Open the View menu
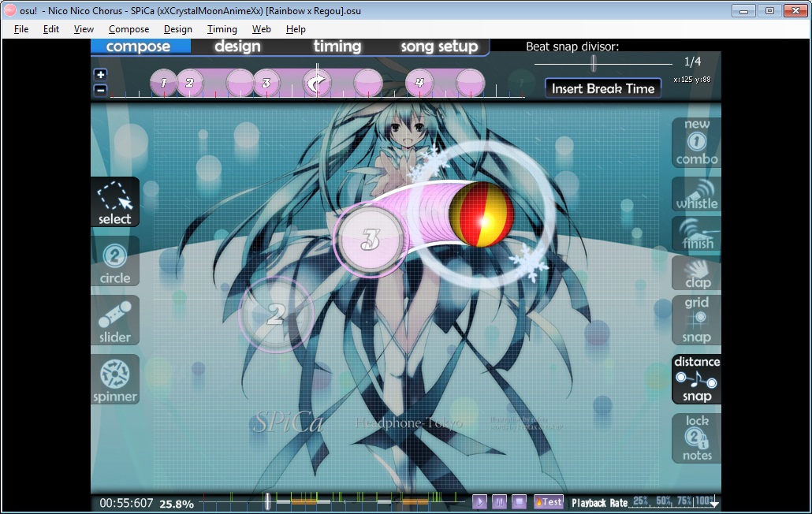Image resolution: width=812 pixels, height=514 pixels. tap(84, 29)
